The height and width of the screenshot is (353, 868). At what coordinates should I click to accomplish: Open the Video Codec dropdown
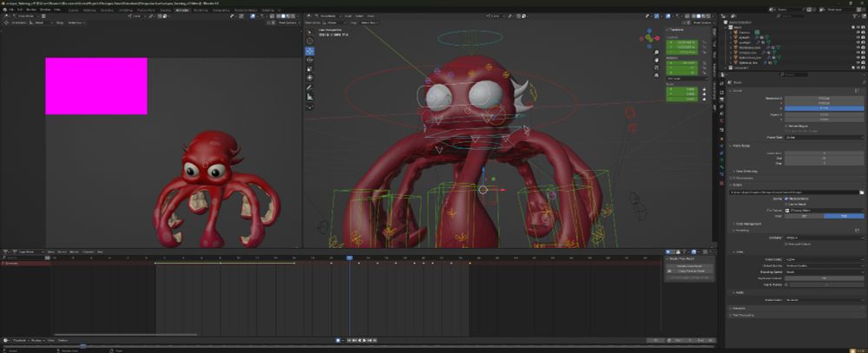[x=822, y=259]
